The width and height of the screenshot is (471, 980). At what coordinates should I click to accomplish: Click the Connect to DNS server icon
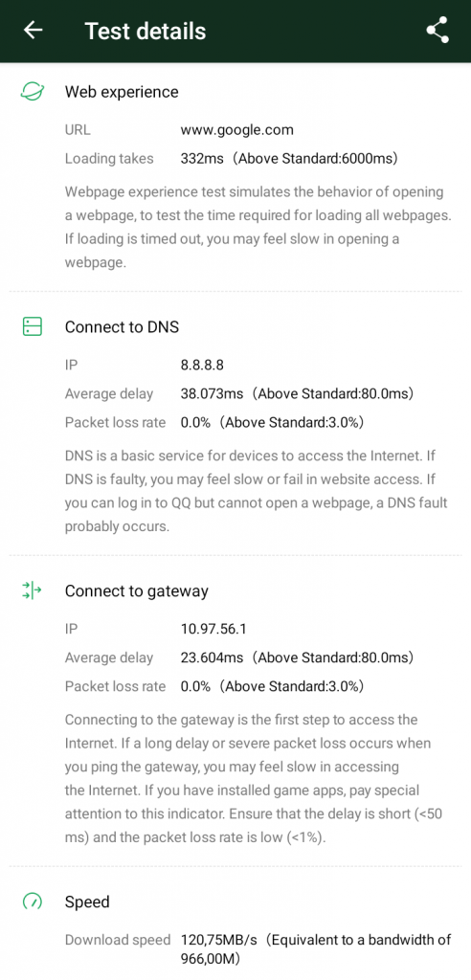[32, 326]
